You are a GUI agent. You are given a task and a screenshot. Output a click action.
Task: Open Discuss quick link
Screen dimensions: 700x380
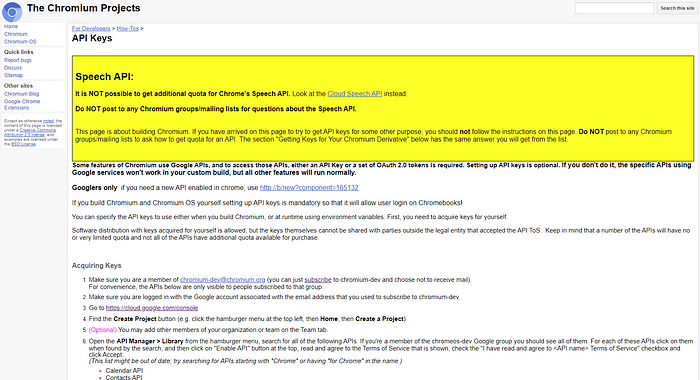13,68
